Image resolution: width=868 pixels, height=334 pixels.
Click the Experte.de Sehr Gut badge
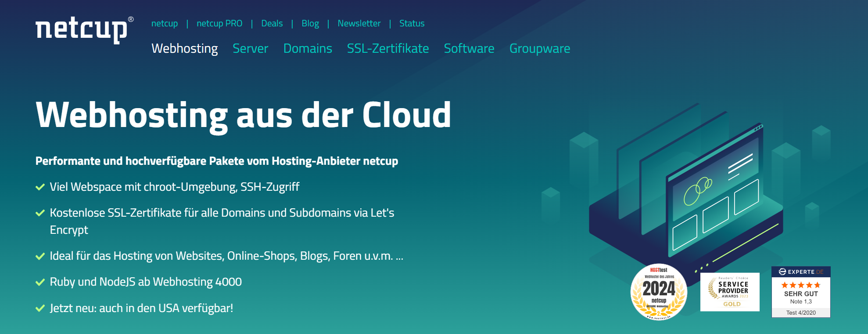click(801, 292)
